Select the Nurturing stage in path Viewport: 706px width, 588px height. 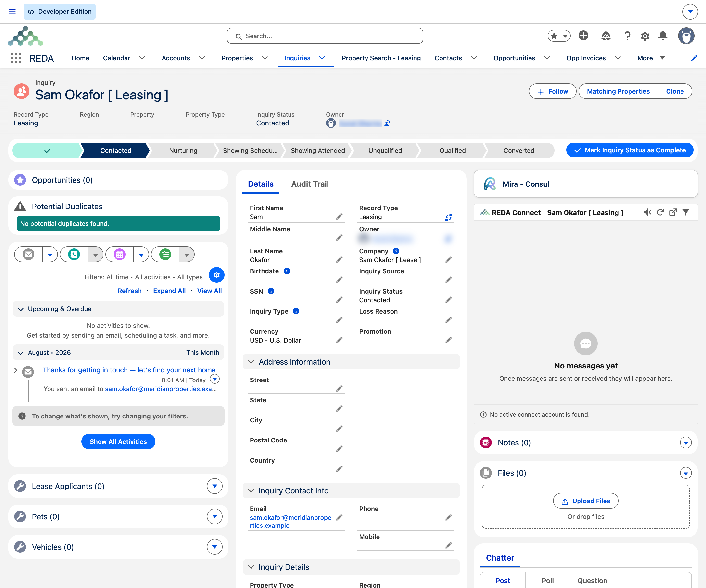183,150
